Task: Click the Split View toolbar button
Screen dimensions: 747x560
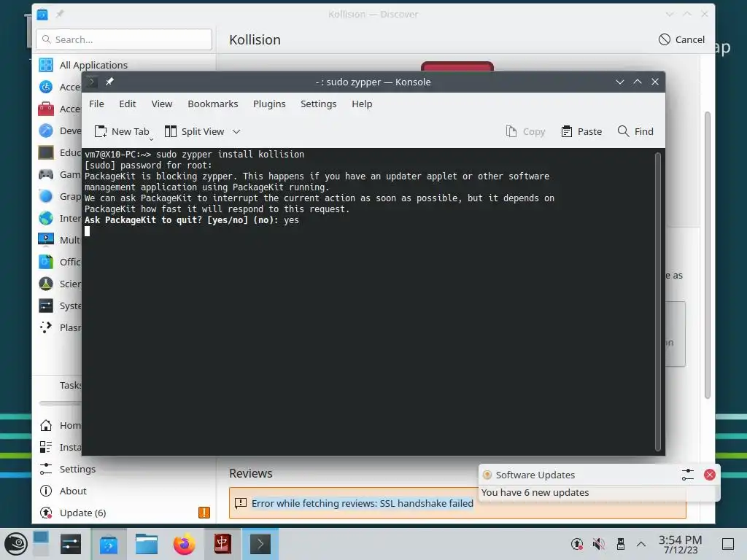Action: pos(194,131)
